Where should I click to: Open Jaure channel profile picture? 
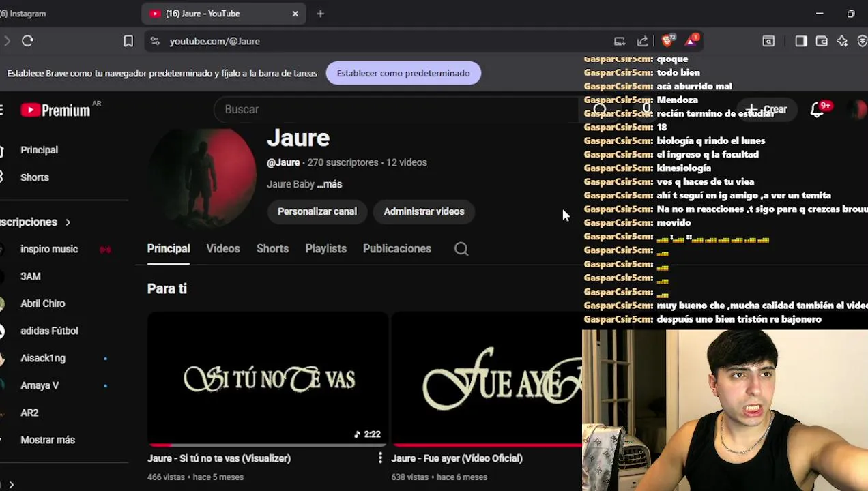pyautogui.click(x=202, y=177)
